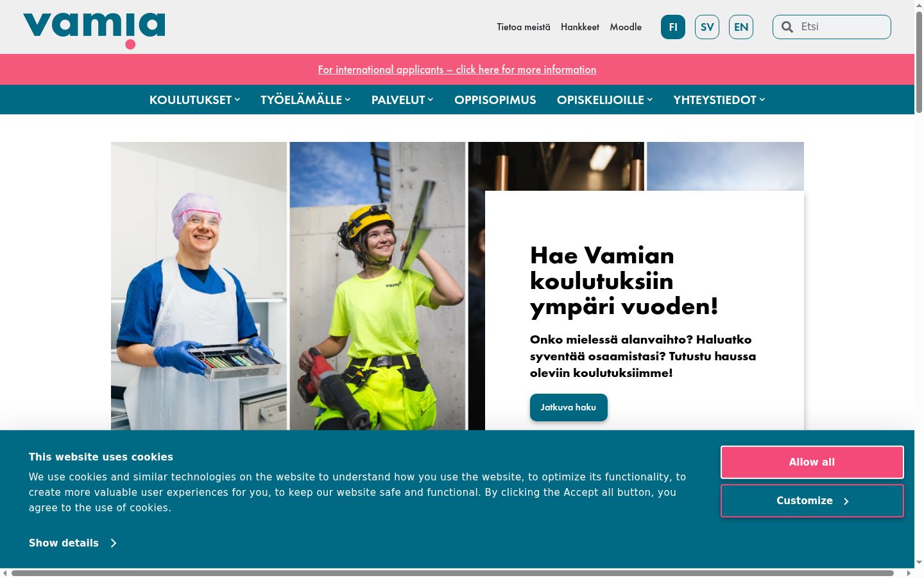Click the horizontal scrollbar thumb
Viewport: 924px width, 578px height.
(x=452, y=573)
